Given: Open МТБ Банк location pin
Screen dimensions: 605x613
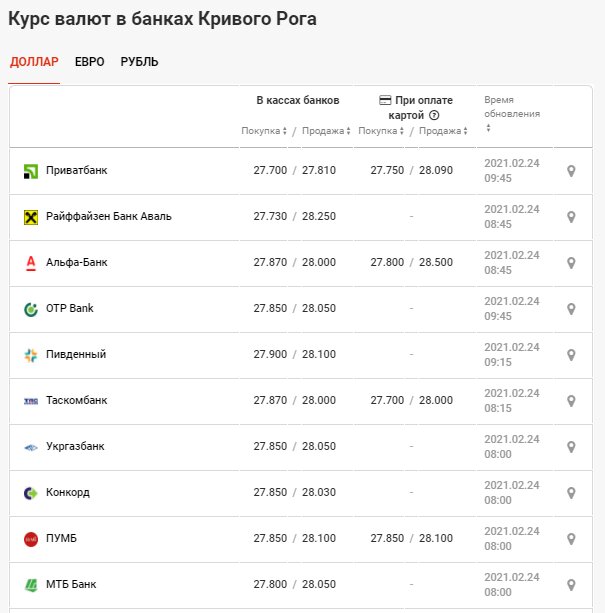Looking at the screenshot, I should [x=571, y=585].
